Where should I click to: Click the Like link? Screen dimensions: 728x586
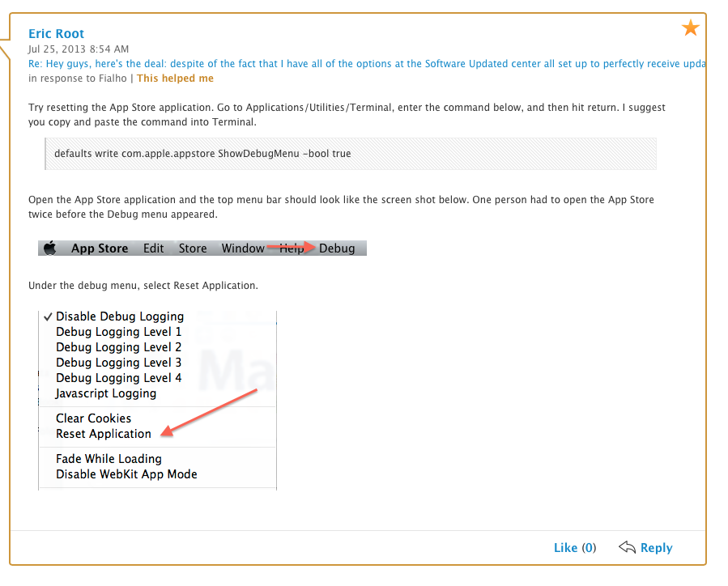coord(565,547)
